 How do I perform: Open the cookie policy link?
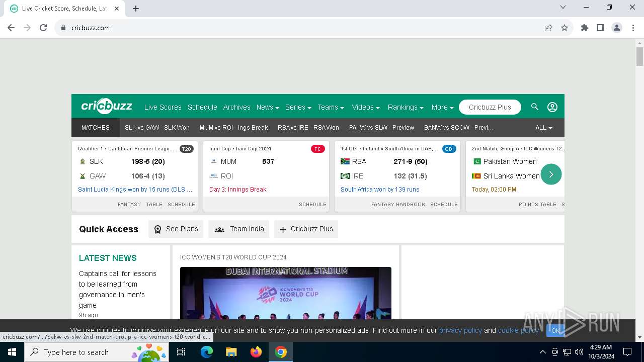518,330
